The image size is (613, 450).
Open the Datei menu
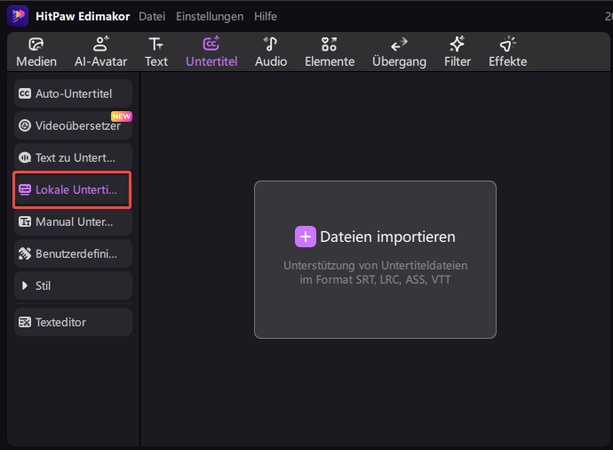pyautogui.click(x=152, y=17)
